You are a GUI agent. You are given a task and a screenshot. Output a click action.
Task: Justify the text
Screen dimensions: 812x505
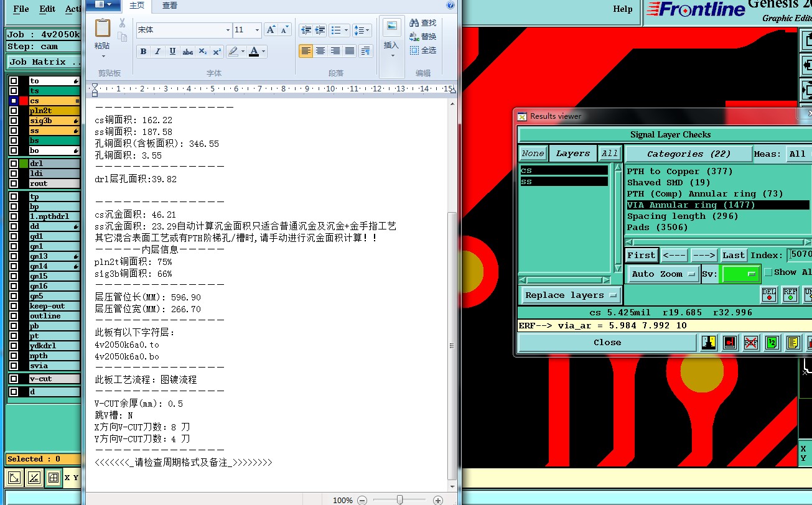point(350,51)
